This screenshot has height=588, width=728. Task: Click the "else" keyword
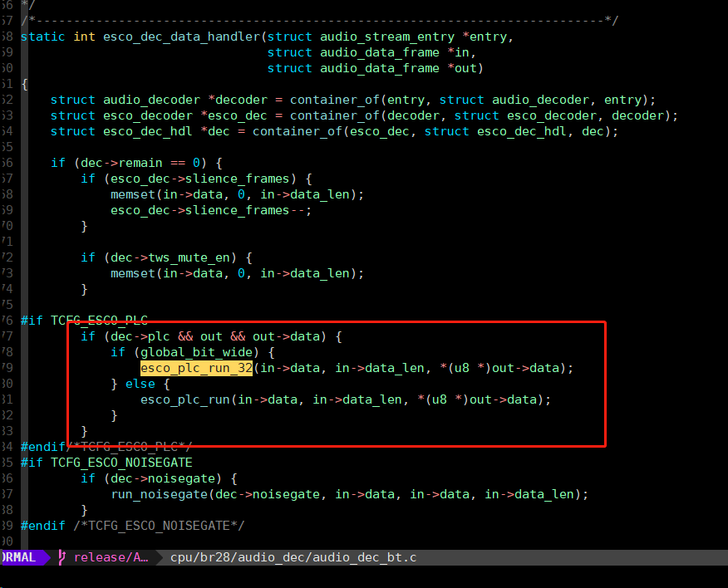click(140, 384)
